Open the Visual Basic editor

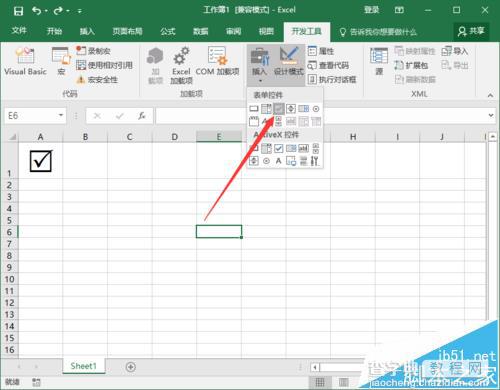click(25, 61)
